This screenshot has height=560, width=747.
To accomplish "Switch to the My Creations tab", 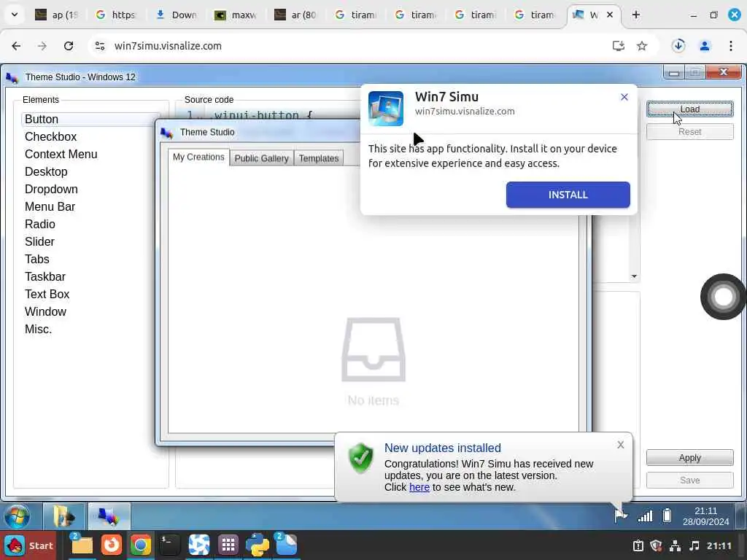I will (x=198, y=157).
